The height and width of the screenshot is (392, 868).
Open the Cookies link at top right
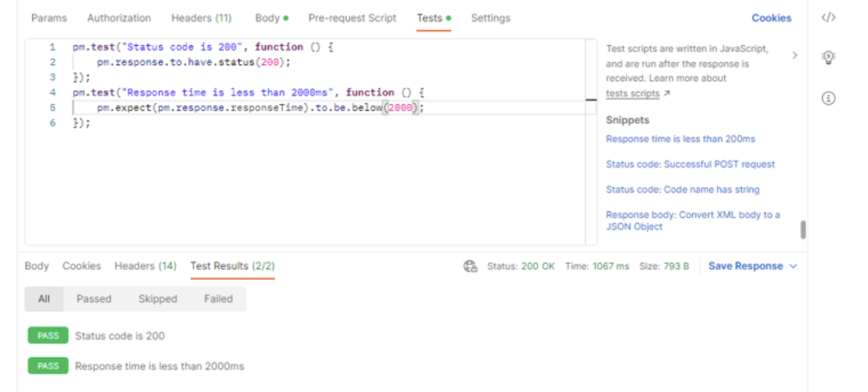[x=772, y=18]
